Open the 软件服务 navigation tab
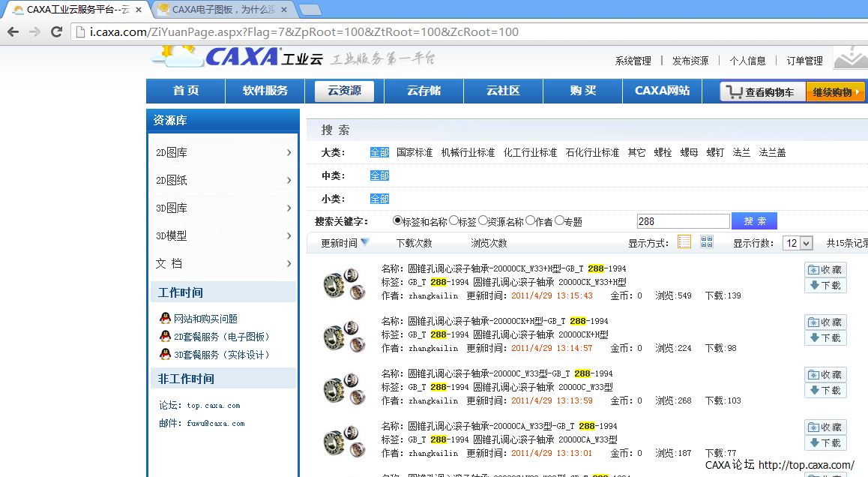 pos(265,91)
